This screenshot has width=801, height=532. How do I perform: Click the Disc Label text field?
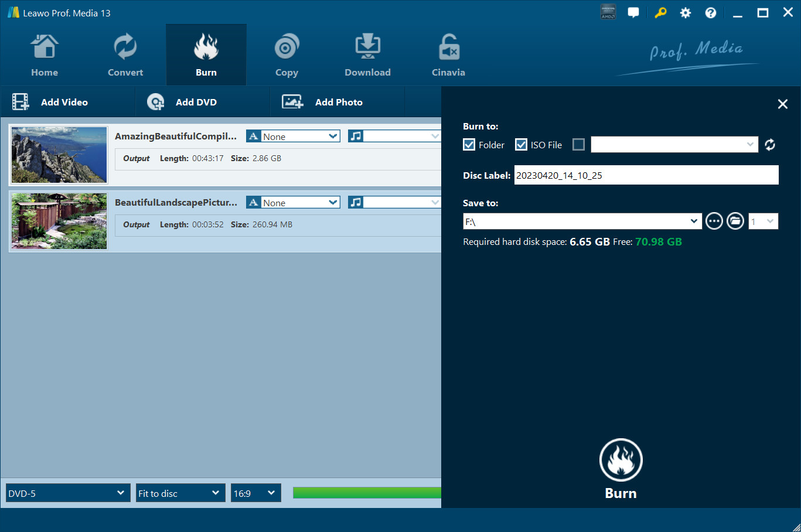[646, 175]
